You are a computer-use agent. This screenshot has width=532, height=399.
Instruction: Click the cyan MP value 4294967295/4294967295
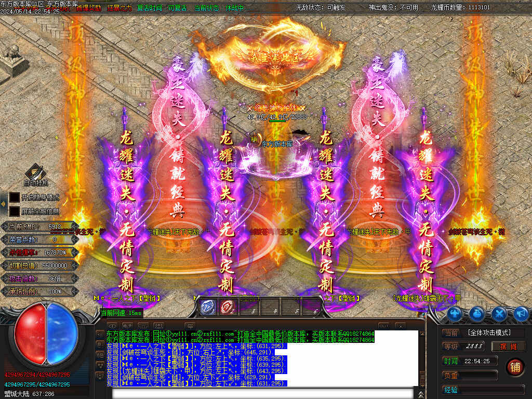37,384
